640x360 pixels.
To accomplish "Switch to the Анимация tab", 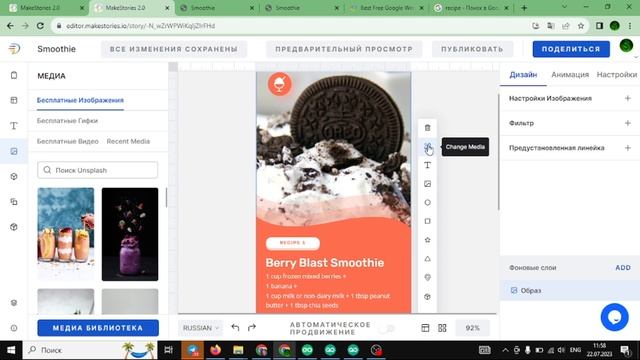I will [x=570, y=75].
